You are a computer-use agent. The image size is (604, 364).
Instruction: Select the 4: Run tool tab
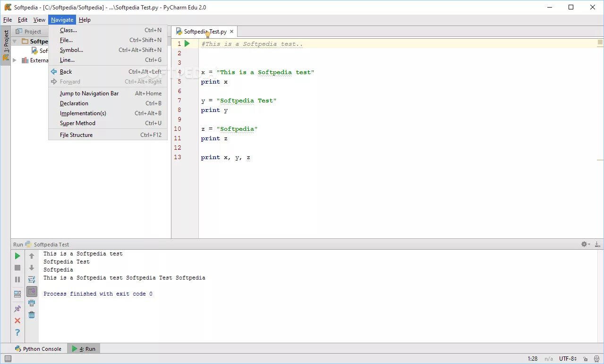(84, 349)
